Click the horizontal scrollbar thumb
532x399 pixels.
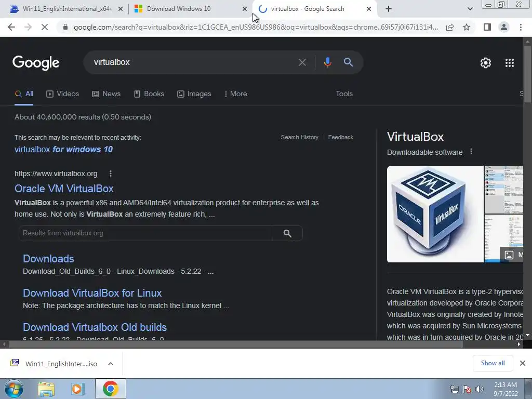tap(236, 344)
